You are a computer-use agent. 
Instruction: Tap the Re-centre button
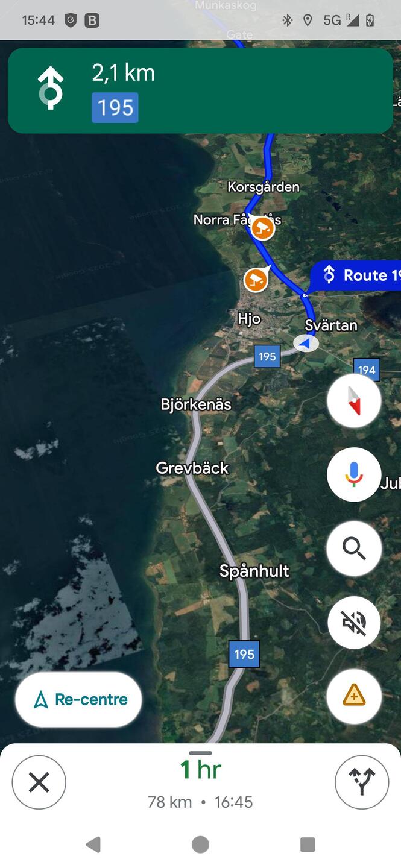point(78,699)
